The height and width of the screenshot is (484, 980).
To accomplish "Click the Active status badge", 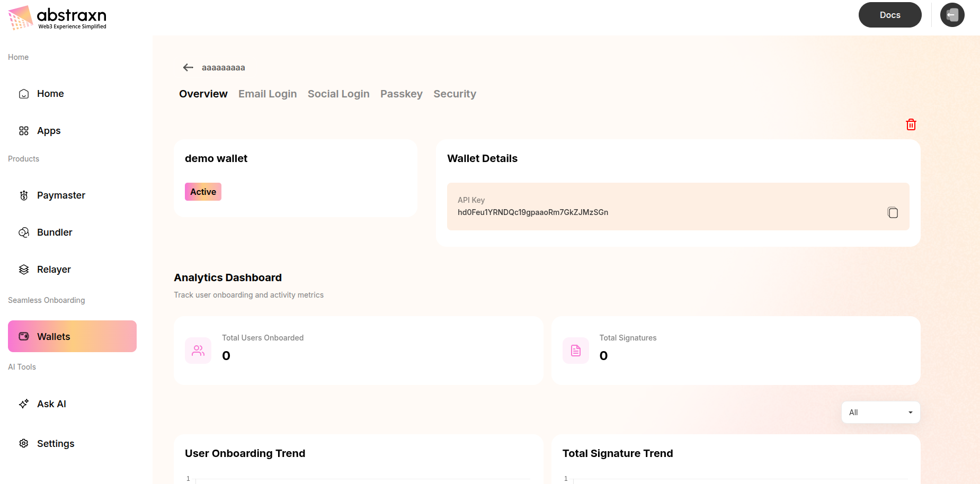I will (203, 191).
